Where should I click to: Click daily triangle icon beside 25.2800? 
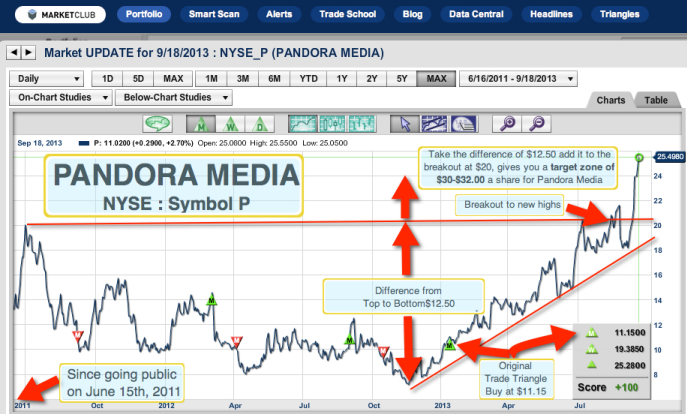(592, 364)
